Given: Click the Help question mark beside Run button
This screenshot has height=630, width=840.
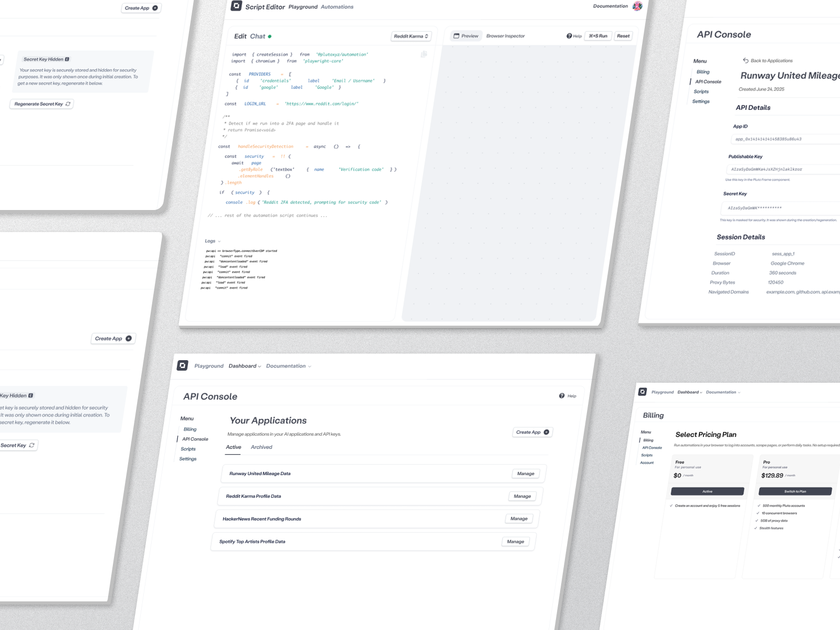Looking at the screenshot, I should tap(569, 36).
